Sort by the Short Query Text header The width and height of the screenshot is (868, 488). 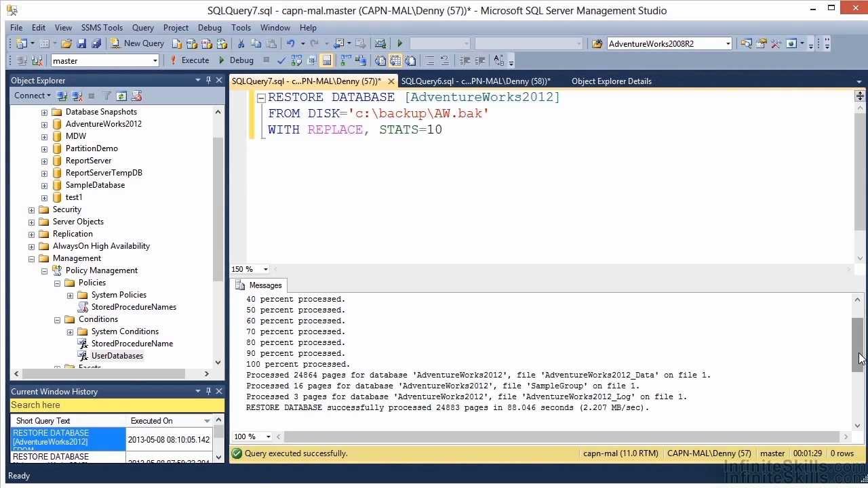tap(68, 421)
